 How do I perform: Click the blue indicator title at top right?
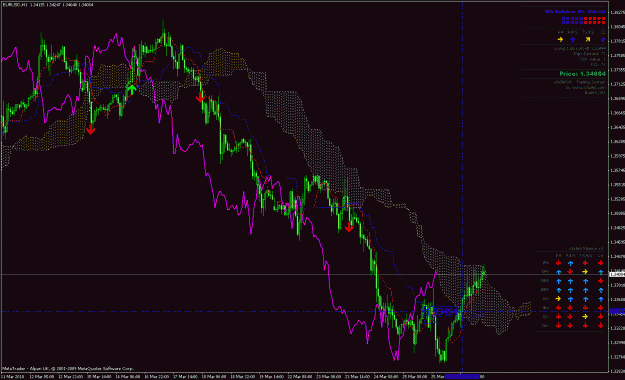(x=575, y=12)
